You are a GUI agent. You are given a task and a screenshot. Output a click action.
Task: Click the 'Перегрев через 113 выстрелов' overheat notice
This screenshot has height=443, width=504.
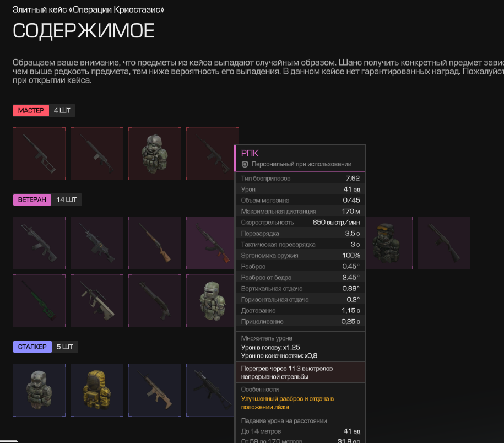tap(301, 372)
